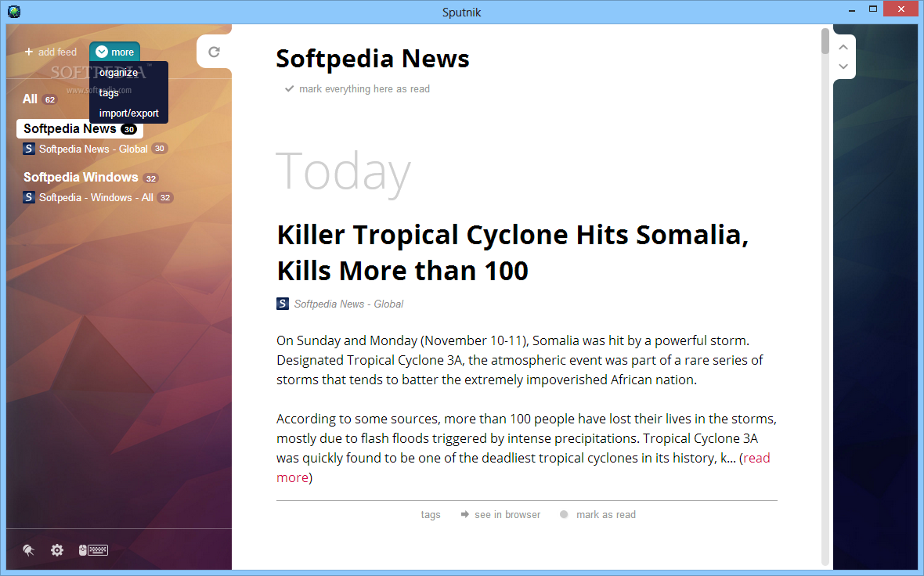Click the Softpedia News page heading
The width and height of the screenshot is (924, 576).
click(x=373, y=59)
